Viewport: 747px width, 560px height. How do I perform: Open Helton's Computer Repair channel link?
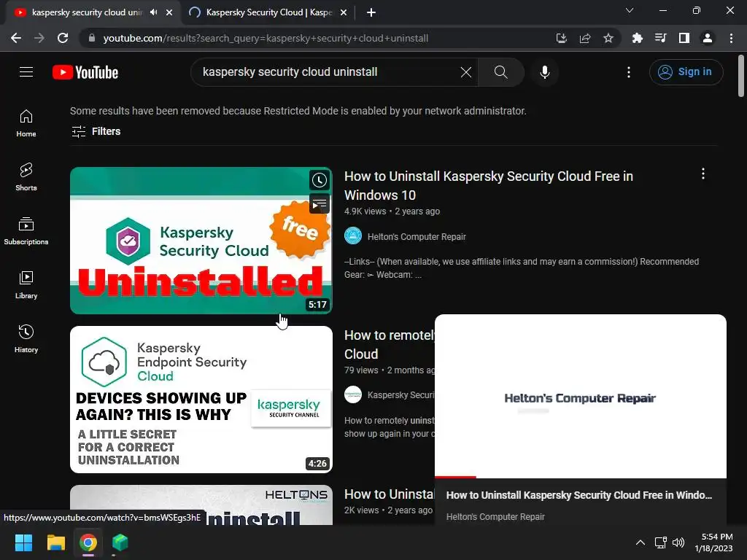click(417, 237)
